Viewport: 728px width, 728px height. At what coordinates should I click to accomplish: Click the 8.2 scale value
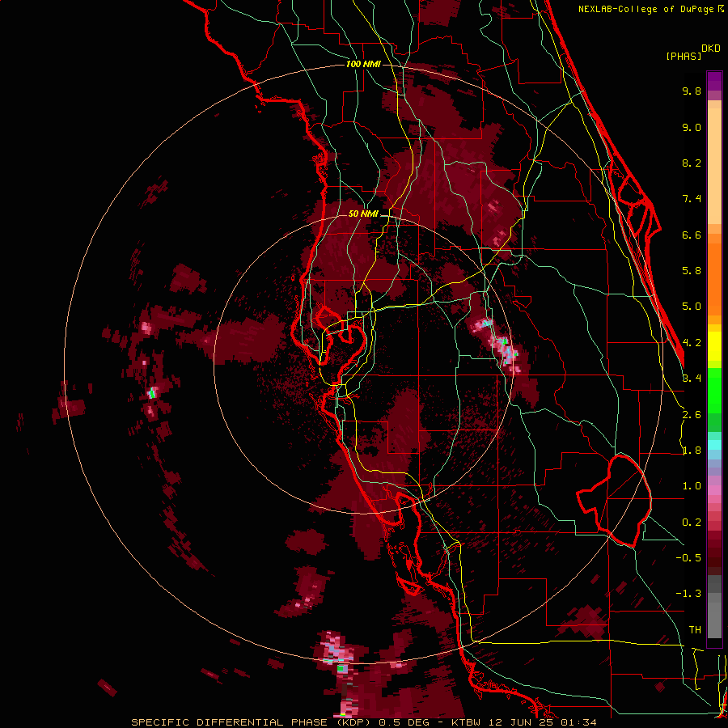pyautogui.click(x=692, y=163)
